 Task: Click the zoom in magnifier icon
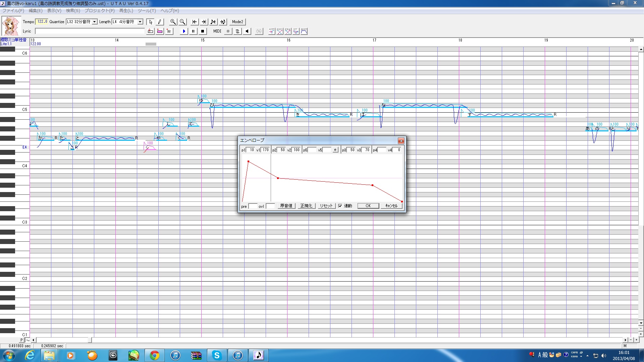(x=173, y=22)
